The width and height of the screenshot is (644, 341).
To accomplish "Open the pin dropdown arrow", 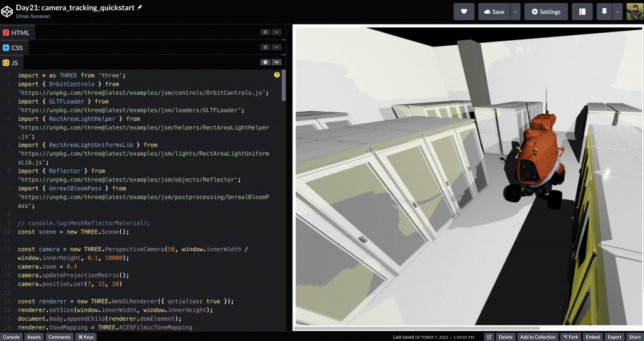I will tap(618, 11).
